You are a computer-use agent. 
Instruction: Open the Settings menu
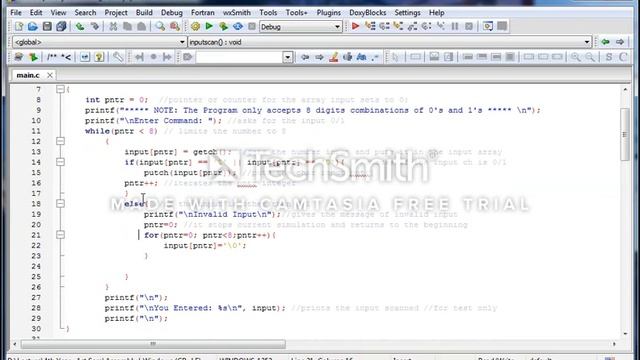point(407,13)
